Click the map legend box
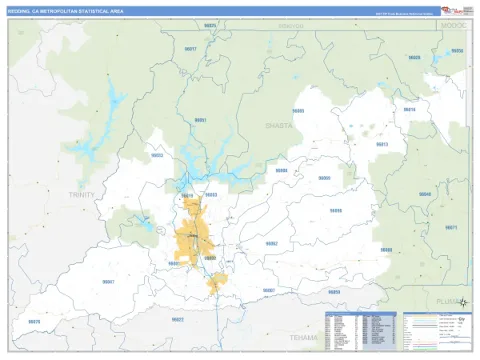480x360 pixels. click(438, 331)
